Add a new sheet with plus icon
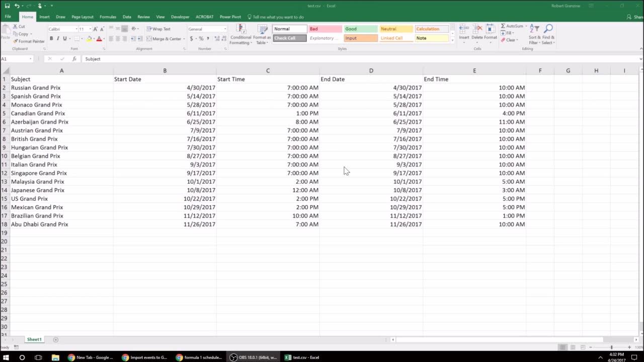The image size is (644, 362). coord(55,339)
